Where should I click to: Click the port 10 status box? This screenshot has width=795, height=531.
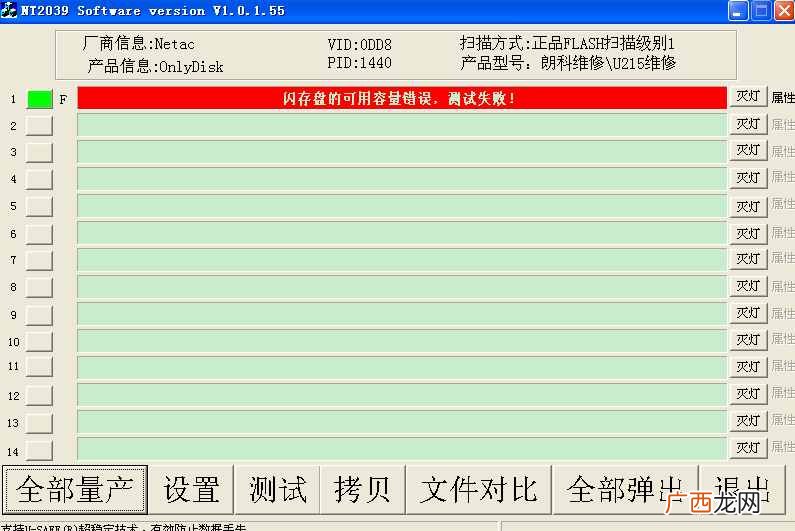[x=40, y=342]
